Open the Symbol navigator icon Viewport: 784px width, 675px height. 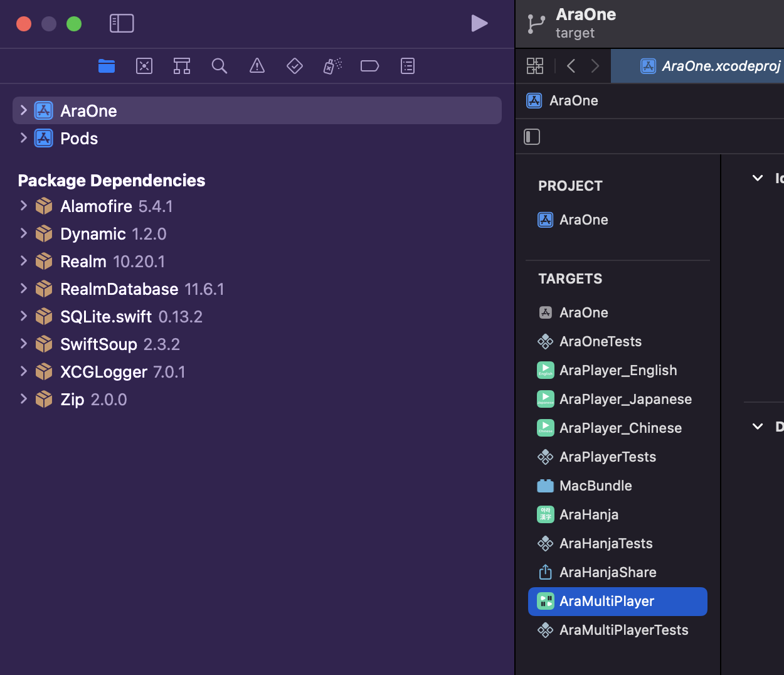(x=182, y=66)
